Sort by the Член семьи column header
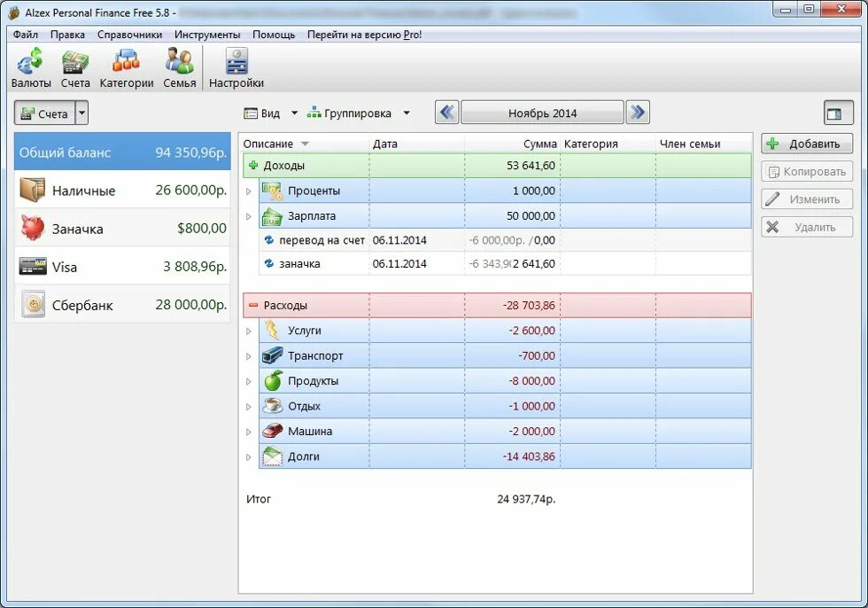 pyautogui.click(x=703, y=144)
